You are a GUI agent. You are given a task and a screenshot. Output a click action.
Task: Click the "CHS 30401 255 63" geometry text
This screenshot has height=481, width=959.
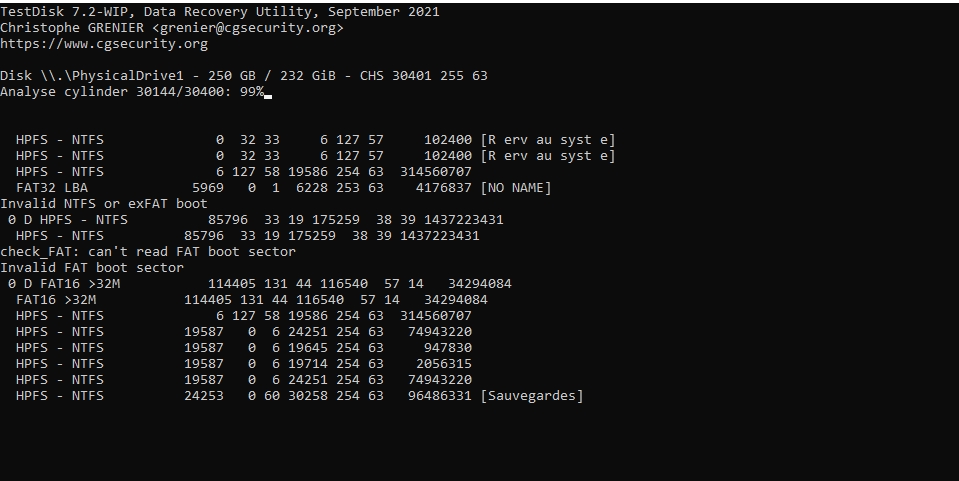pyautogui.click(x=424, y=76)
